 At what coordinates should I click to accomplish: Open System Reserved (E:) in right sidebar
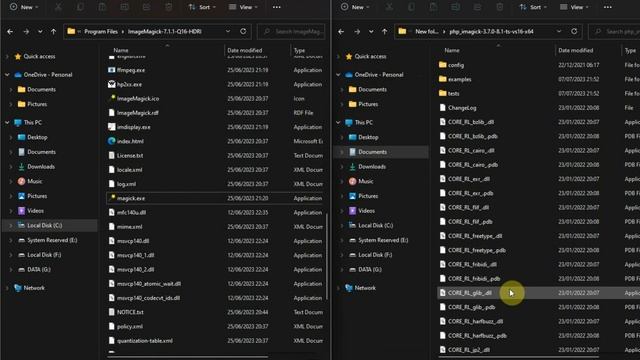point(383,240)
